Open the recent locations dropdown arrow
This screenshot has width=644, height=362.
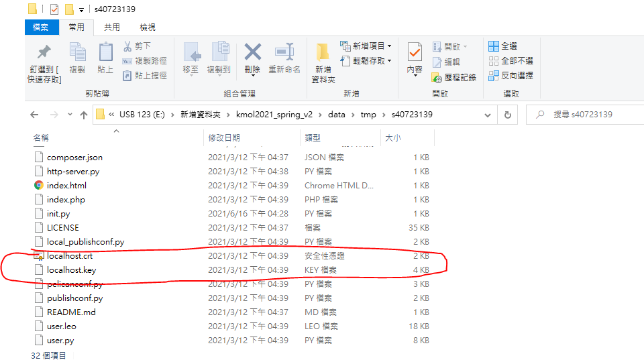70,115
